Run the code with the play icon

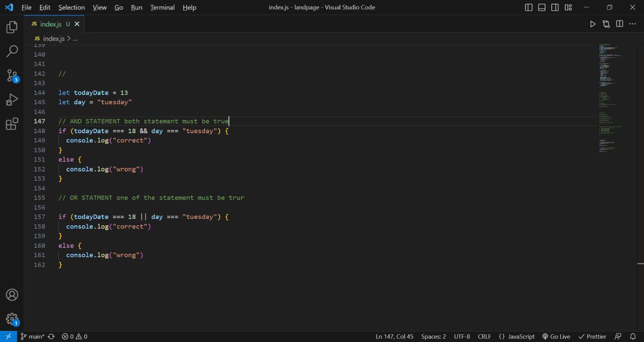tap(592, 24)
